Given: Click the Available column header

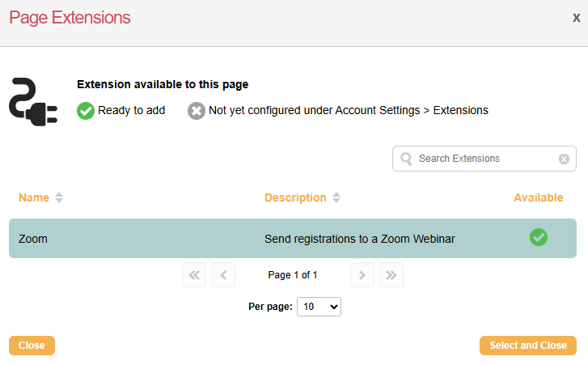Looking at the screenshot, I should [539, 197].
